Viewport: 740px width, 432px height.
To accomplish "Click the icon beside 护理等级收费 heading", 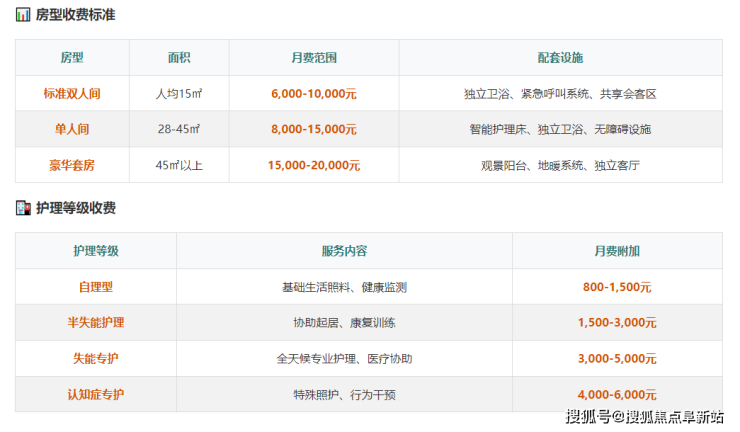I will coord(22,208).
